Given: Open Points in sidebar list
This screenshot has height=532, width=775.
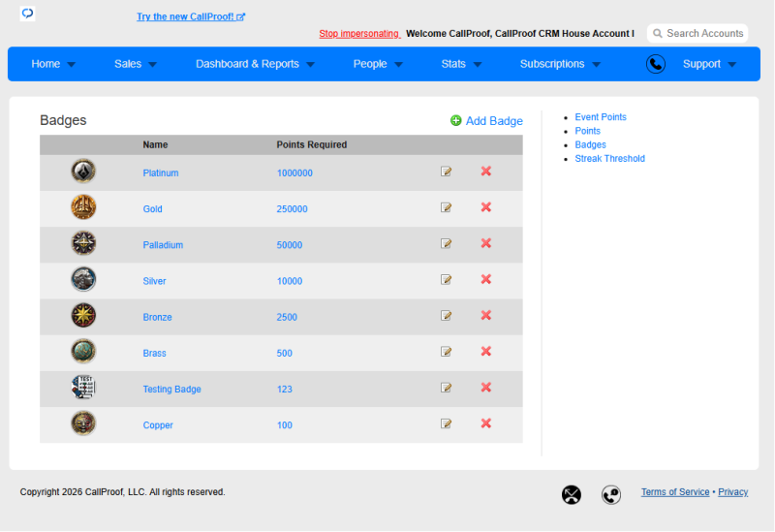Looking at the screenshot, I should tap(587, 131).
